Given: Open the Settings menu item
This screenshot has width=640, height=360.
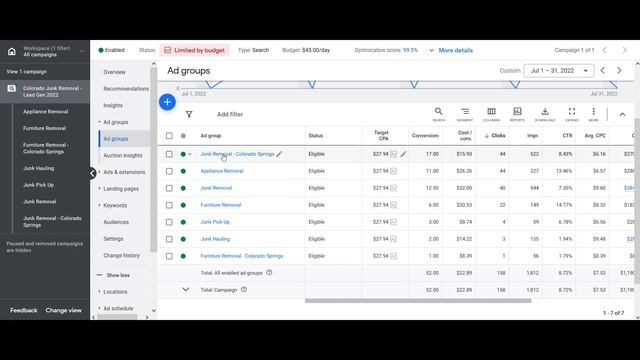Looking at the screenshot, I should (113, 239).
